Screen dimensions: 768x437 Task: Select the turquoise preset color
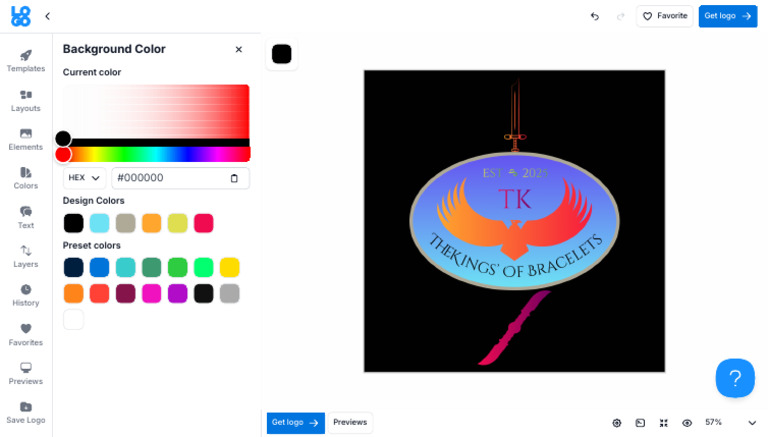pos(125,267)
